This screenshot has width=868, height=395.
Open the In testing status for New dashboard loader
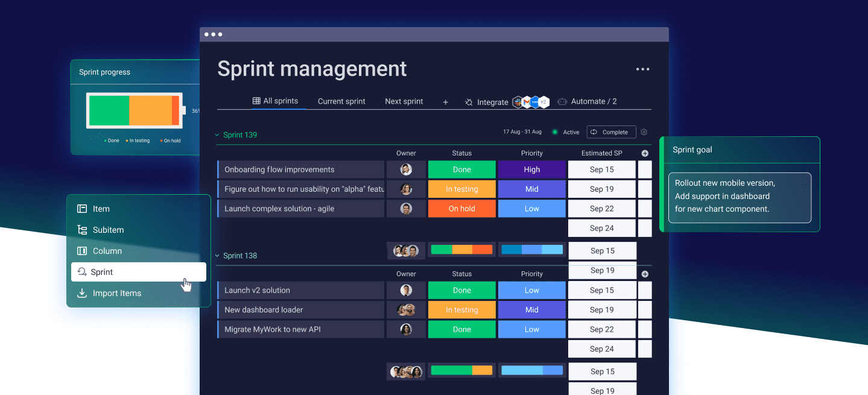coord(462,310)
